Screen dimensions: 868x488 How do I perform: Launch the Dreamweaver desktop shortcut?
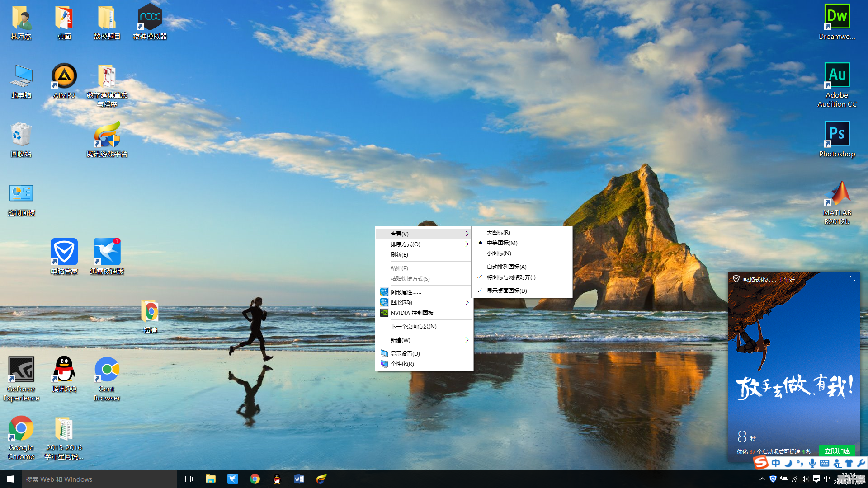[836, 17]
